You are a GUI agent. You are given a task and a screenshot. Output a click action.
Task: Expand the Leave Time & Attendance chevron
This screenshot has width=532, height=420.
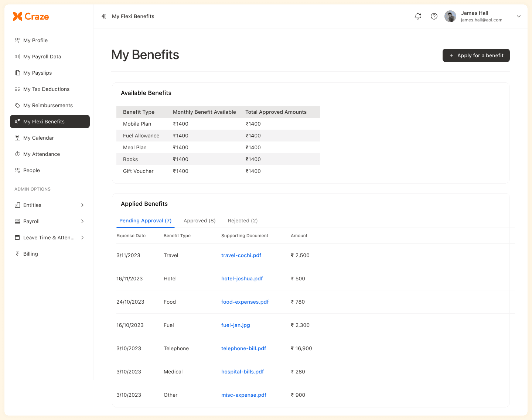82,238
